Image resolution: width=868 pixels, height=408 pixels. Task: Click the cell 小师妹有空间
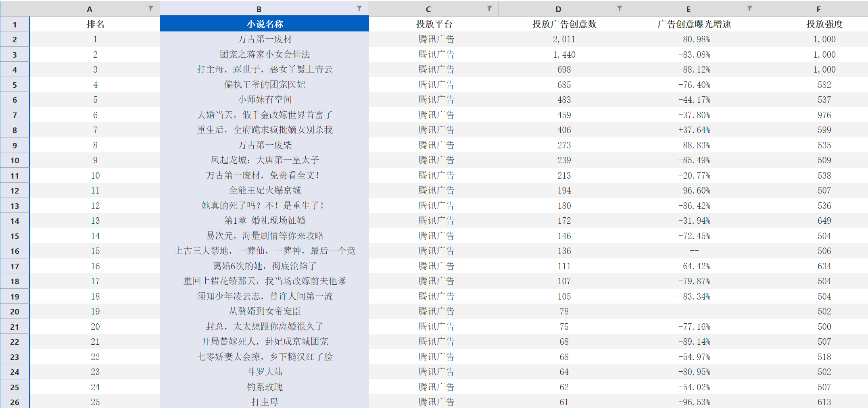click(265, 100)
